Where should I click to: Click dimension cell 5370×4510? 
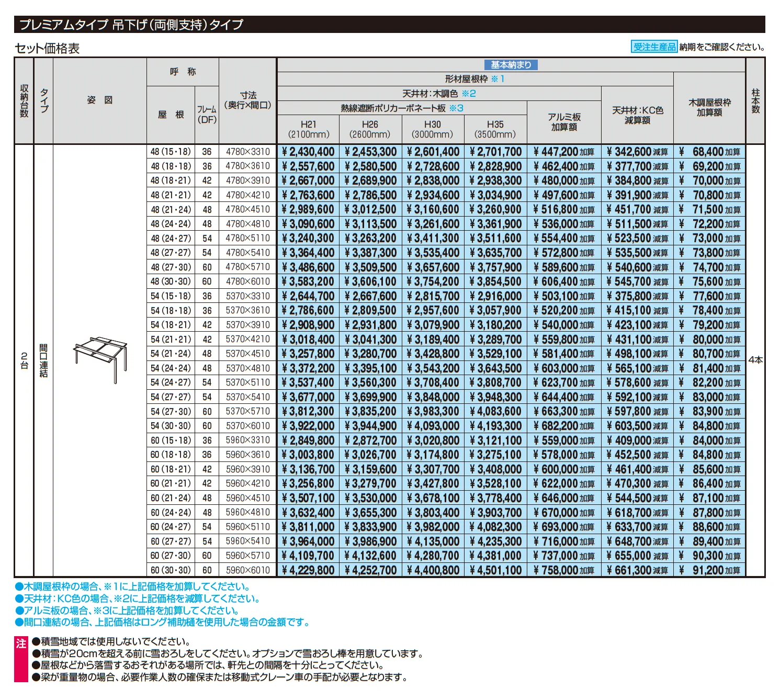click(248, 354)
